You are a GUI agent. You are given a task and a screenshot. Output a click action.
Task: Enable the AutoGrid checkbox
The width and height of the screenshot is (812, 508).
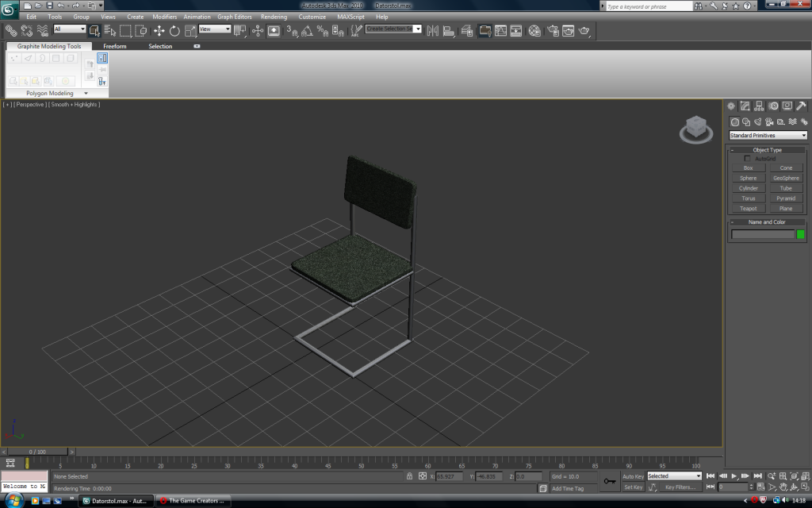coord(747,159)
